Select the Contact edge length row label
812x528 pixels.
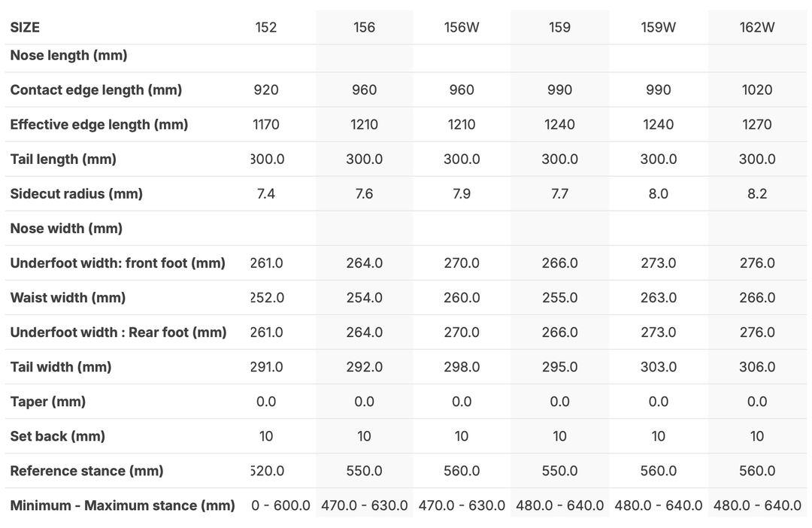click(96, 90)
